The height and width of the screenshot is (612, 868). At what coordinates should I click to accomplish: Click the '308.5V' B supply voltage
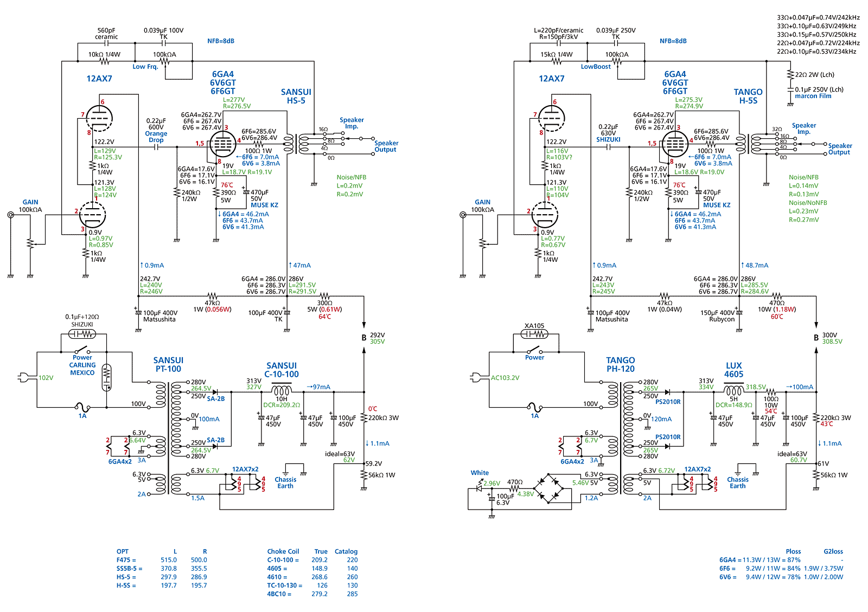[x=832, y=342]
